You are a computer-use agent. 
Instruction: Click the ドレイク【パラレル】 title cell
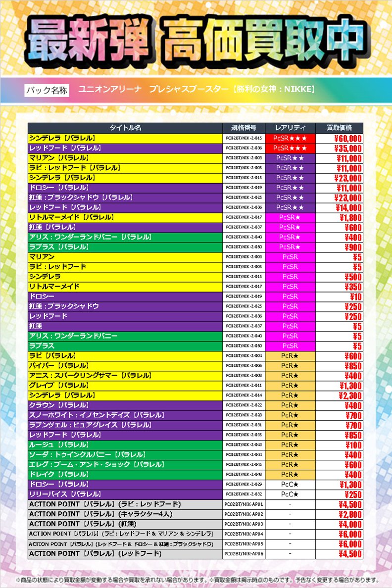(125, 474)
